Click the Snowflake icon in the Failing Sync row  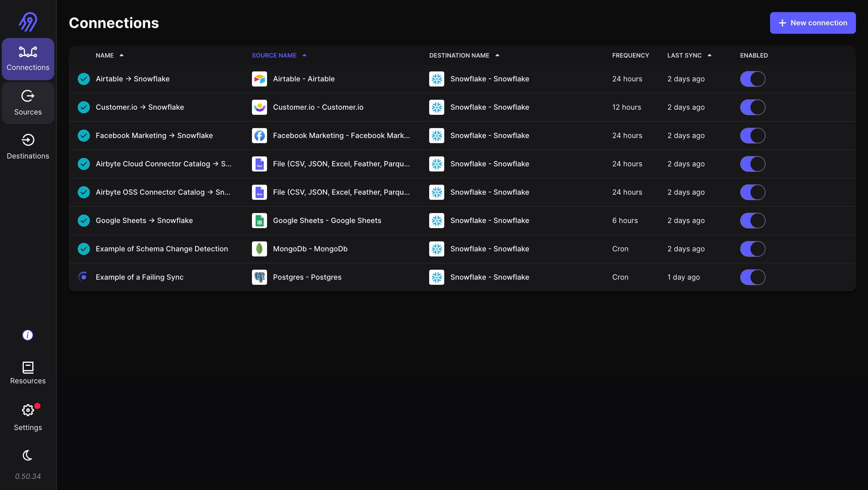[x=437, y=277]
